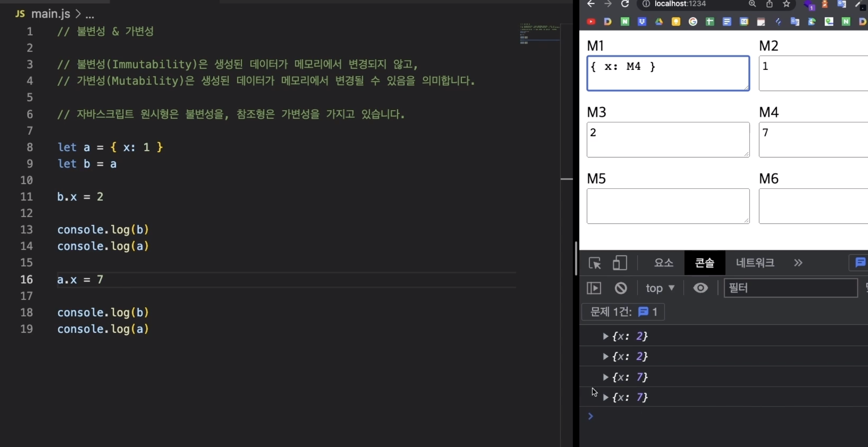The height and width of the screenshot is (447, 868).
Task: Show more devtools tabs with chevrons
Action: 798,263
